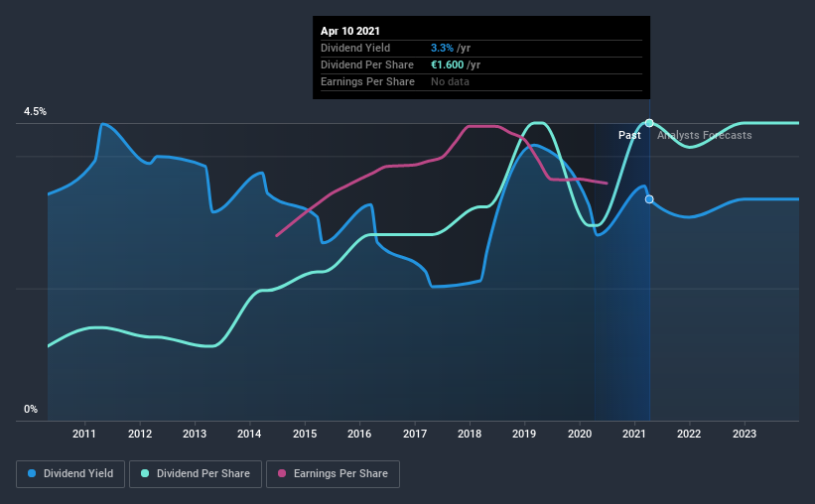815x504 pixels.
Task: Click 'Dividend Yield' row label in tooltip
Action: [355, 48]
